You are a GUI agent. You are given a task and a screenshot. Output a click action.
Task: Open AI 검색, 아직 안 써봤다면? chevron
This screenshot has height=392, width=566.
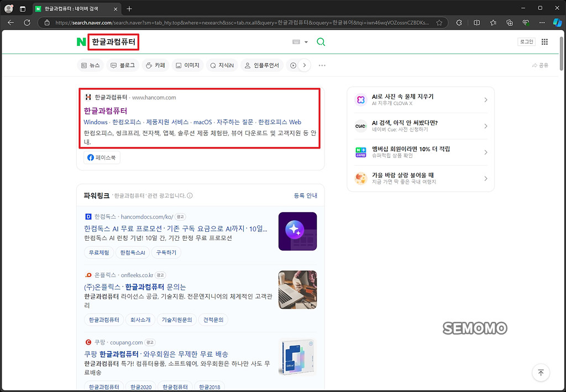point(485,126)
